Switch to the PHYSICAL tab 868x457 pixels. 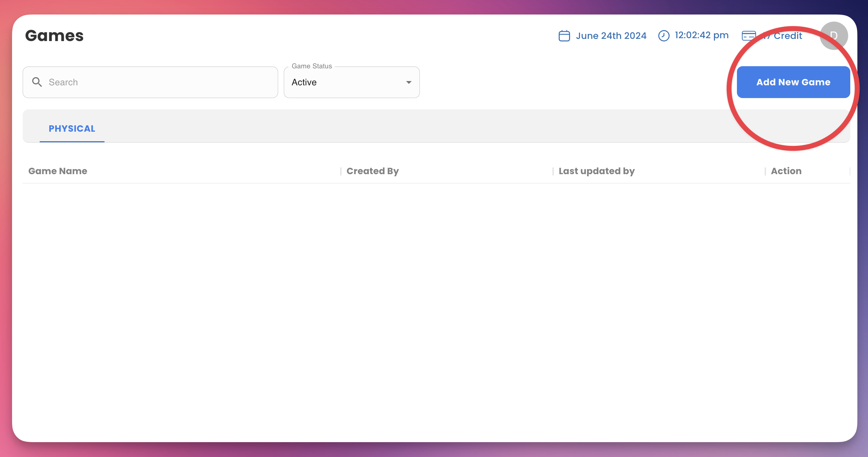[72, 128]
